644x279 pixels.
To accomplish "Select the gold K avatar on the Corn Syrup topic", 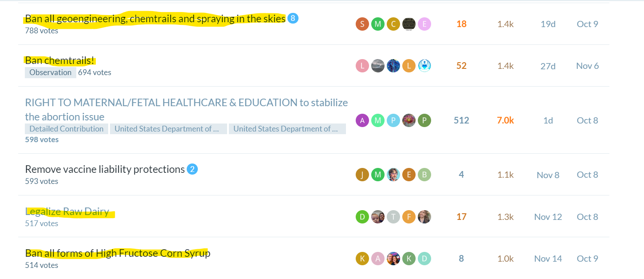I will click(x=362, y=259).
